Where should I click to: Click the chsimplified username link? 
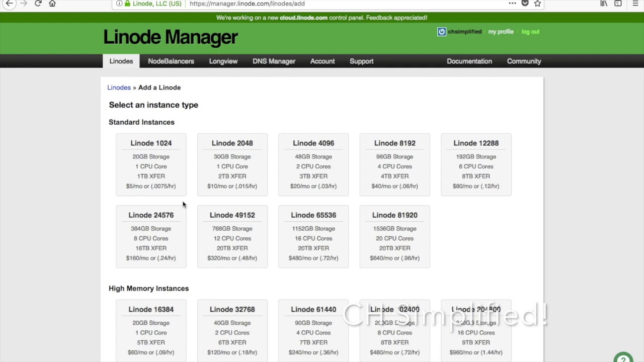coord(465,32)
